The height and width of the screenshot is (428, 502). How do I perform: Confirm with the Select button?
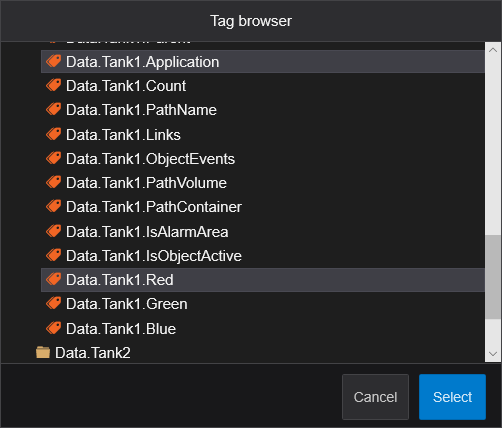[452, 397]
